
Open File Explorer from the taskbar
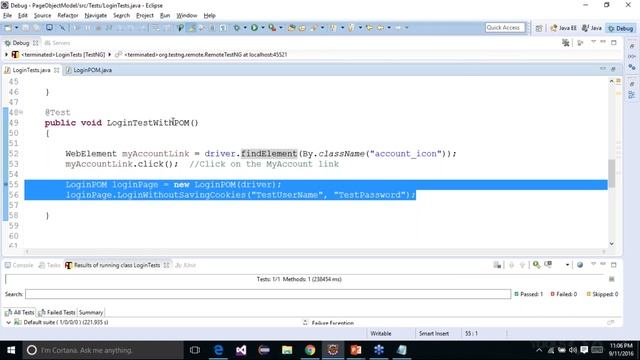(x=287, y=350)
